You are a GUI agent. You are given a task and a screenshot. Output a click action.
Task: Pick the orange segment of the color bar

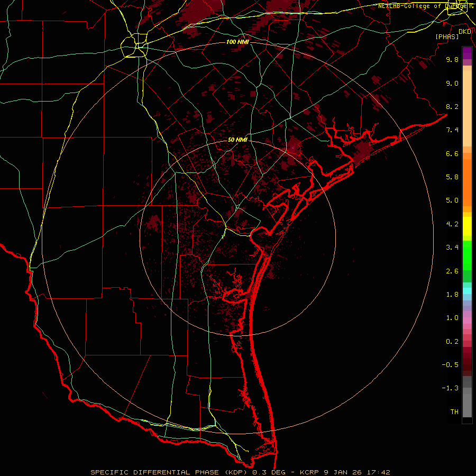pyautogui.click(x=467, y=182)
